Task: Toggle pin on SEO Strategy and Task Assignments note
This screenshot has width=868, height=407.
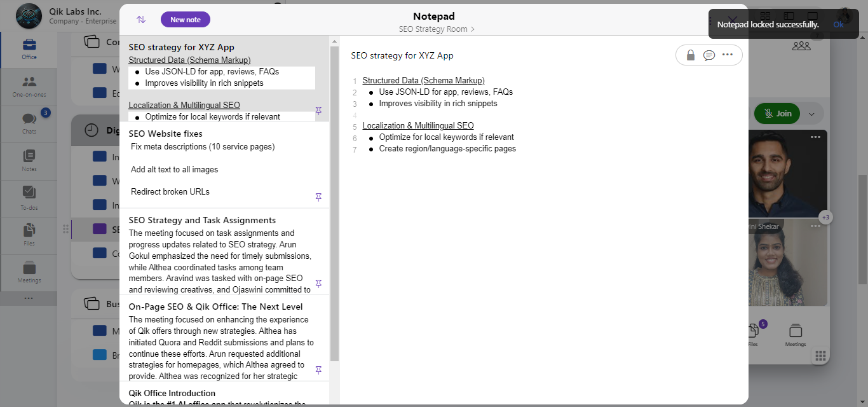Action: [x=319, y=284]
